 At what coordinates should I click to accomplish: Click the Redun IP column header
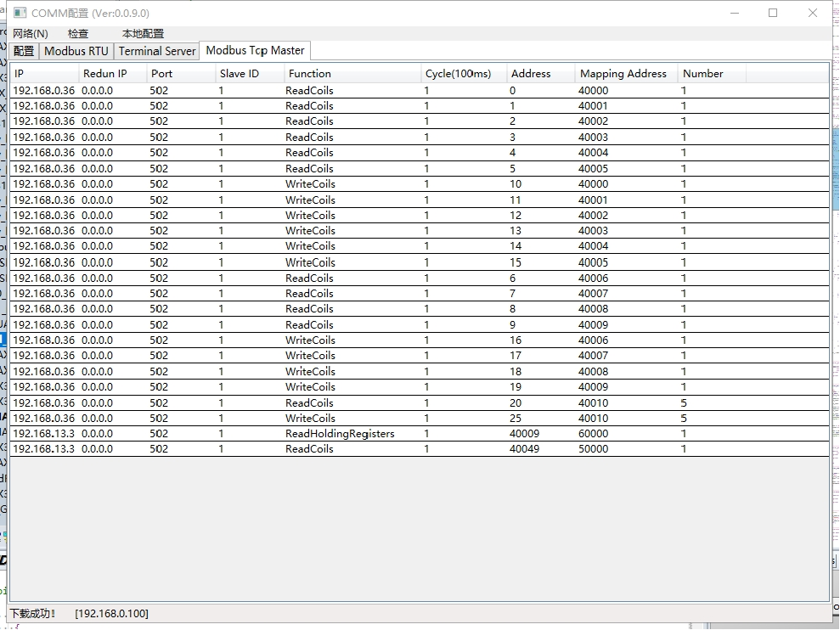tap(112, 74)
